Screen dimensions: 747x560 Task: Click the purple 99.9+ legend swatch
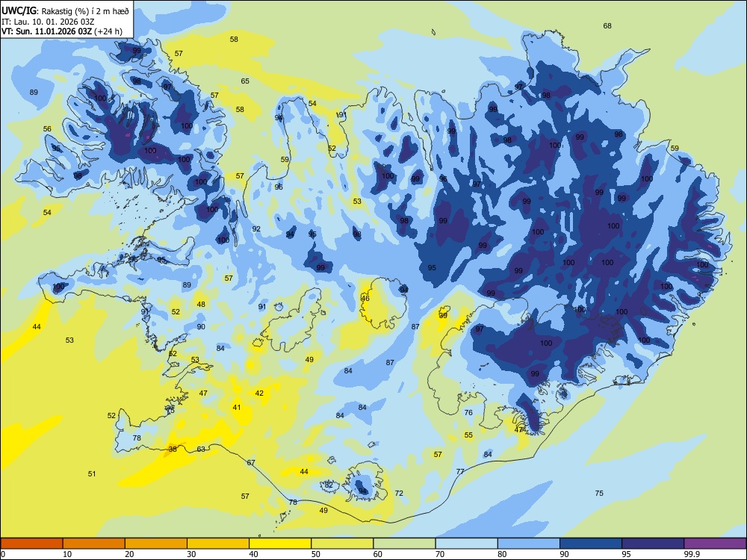(x=715, y=544)
